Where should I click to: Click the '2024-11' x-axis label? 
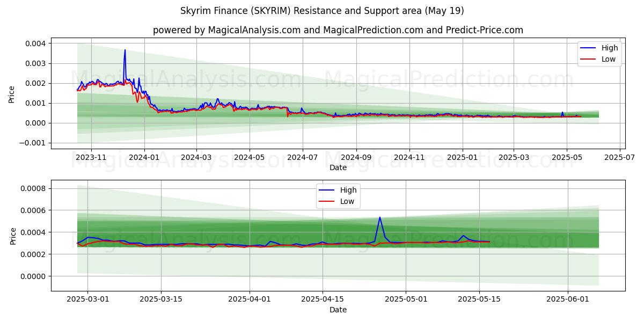click(410, 158)
